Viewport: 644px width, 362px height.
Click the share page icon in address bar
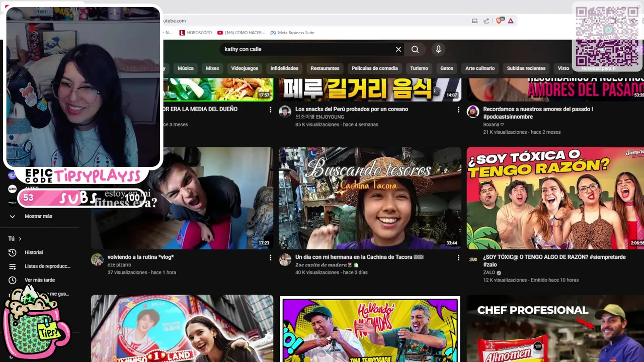(x=487, y=21)
